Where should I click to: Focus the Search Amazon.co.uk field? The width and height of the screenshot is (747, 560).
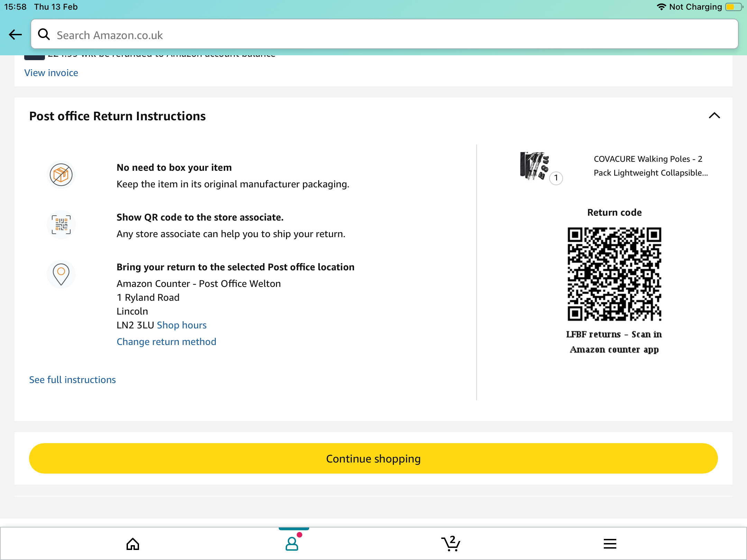384,34
